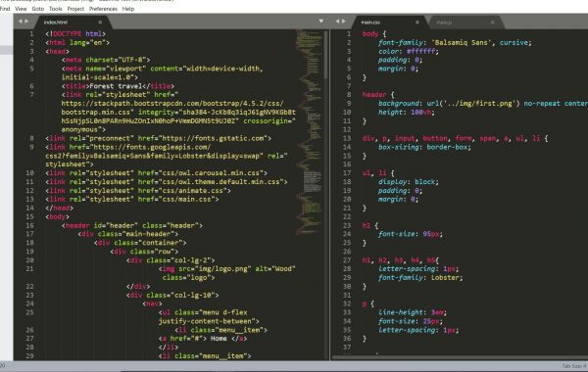
Task: Click the stackpath bootstrapcdn URL line
Action: point(172,104)
